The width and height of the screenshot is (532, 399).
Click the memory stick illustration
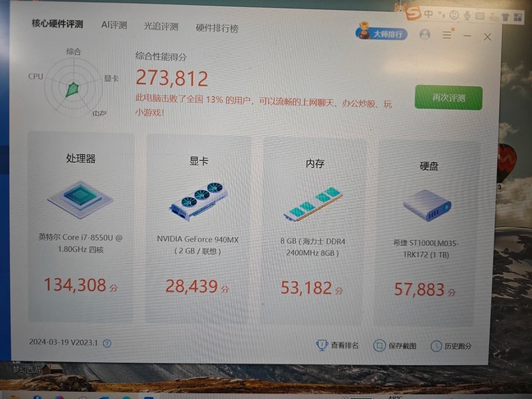pos(313,204)
